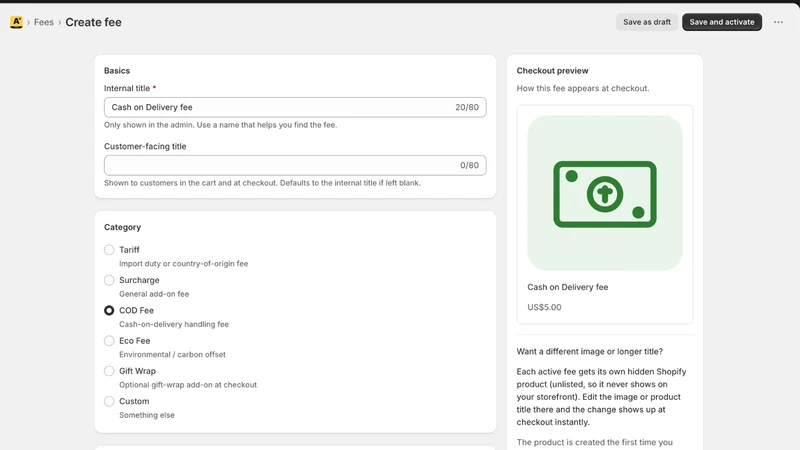Screen dimensions: 800x450
Task: Click 'General add-on fee' description
Action: [x=154, y=294]
